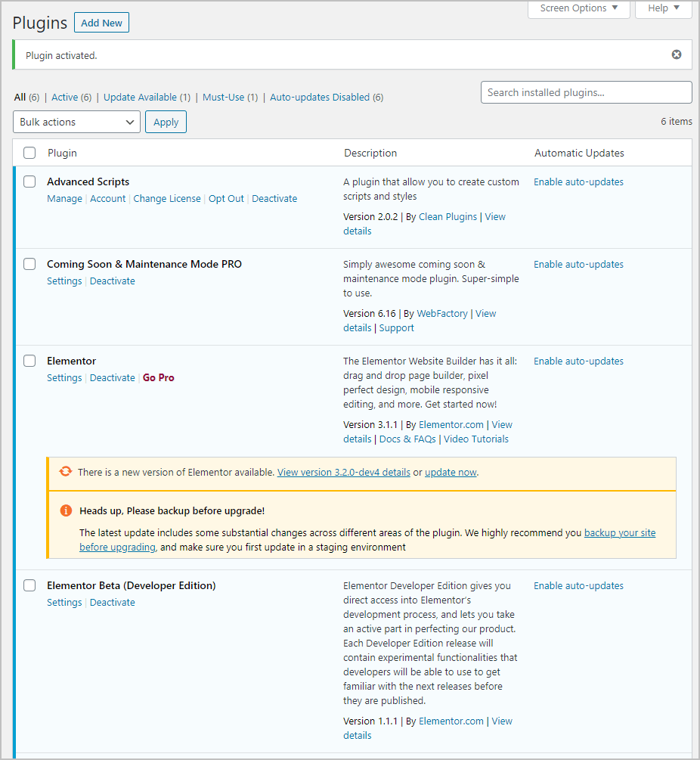Select the checkbox to select all plugins

click(x=29, y=152)
